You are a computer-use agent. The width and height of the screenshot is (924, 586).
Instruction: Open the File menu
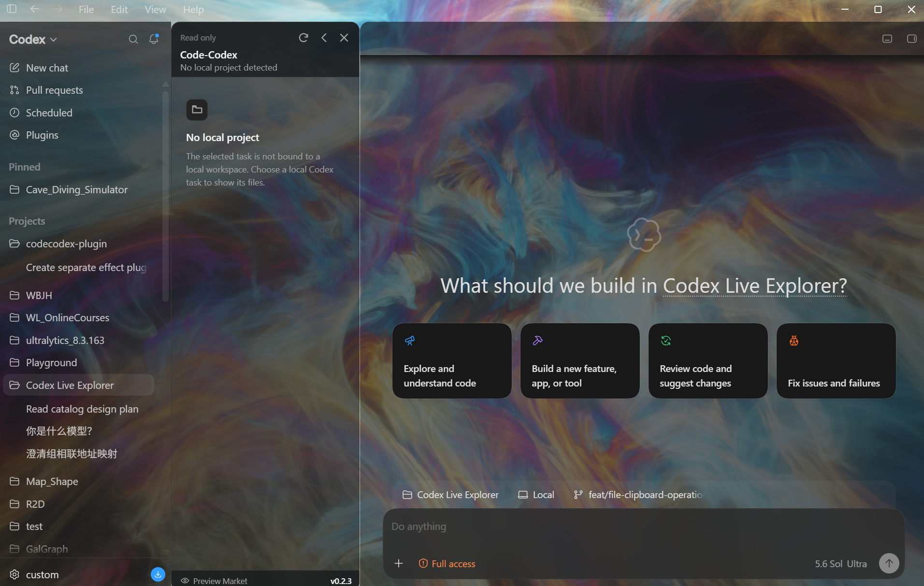click(x=86, y=9)
